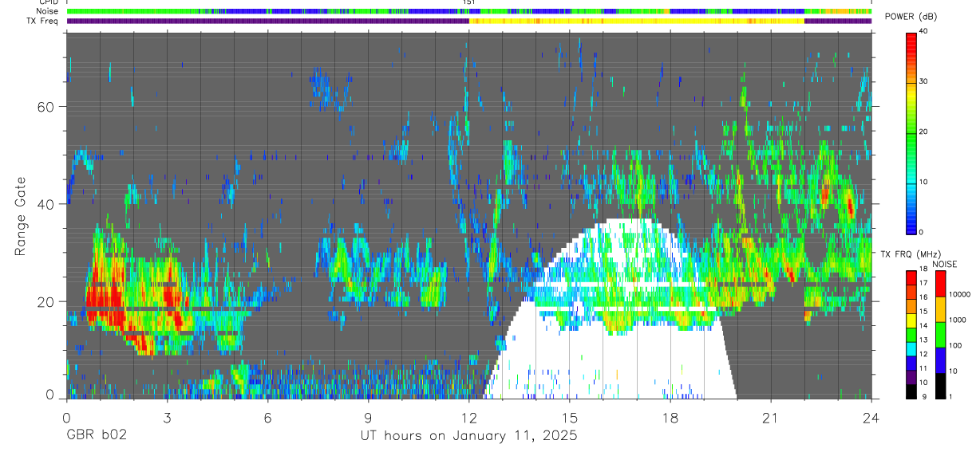Screen dimensions: 980x452
Task: Select the 3 label on UT hours axis
Action: pyautogui.click(x=167, y=418)
